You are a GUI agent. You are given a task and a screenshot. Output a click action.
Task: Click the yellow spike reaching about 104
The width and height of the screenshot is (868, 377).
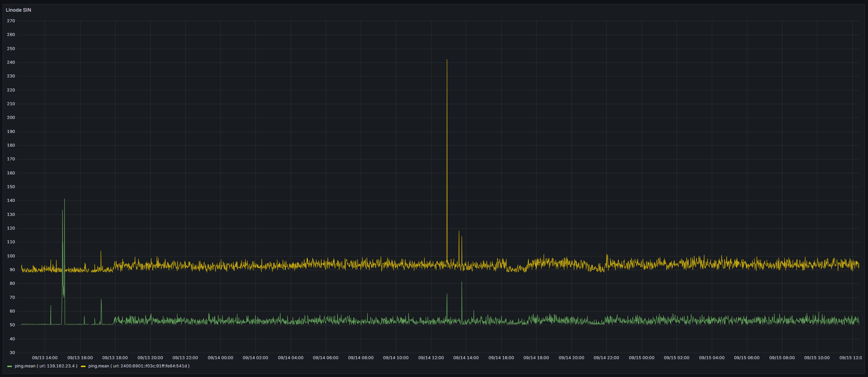(x=101, y=251)
